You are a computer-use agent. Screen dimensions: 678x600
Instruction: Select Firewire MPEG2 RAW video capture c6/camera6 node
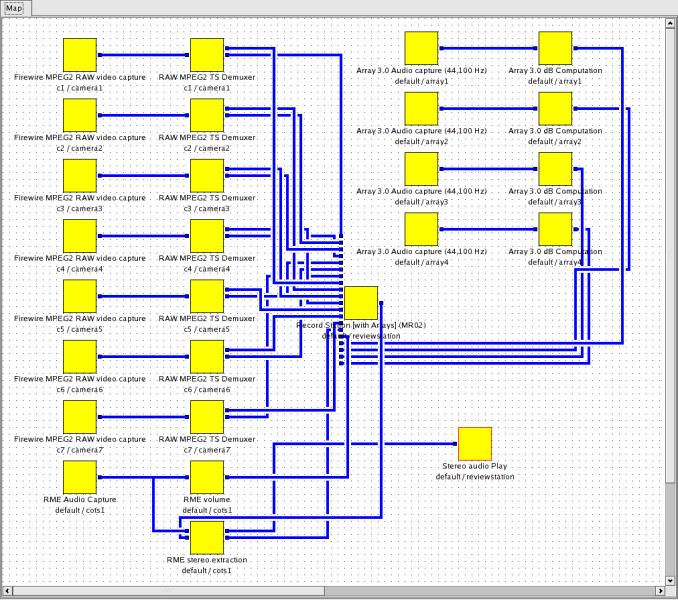pyautogui.click(x=80, y=357)
